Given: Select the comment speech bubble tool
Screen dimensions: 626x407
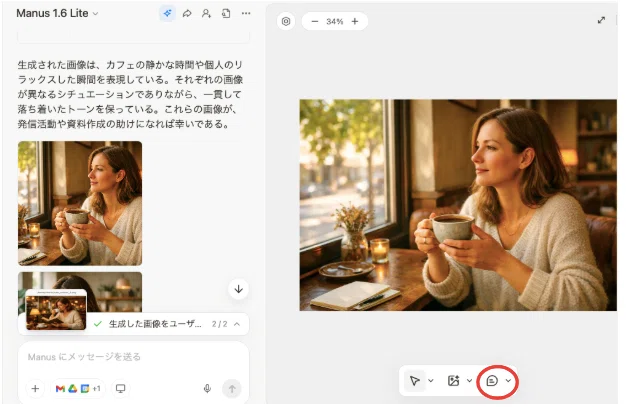Looking at the screenshot, I should (x=492, y=381).
